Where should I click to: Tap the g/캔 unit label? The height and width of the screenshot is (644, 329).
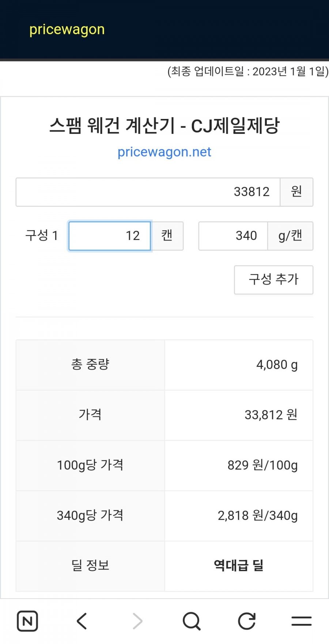[290, 236]
